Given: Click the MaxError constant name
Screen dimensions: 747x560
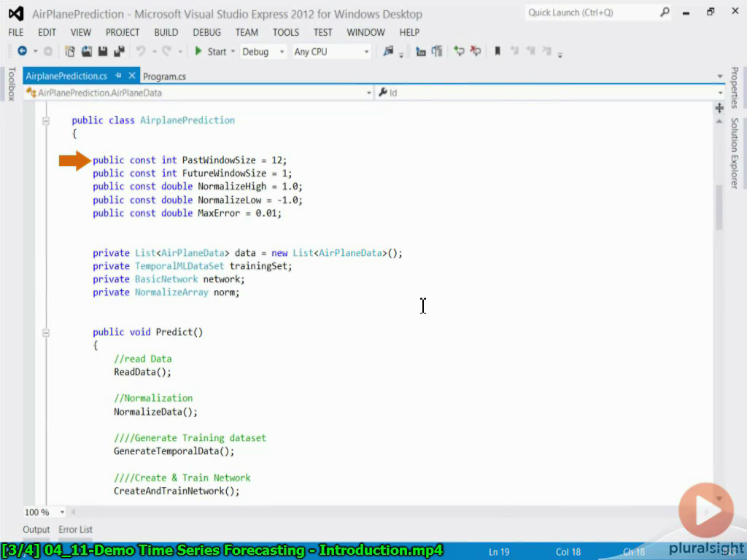Looking at the screenshot, I should pos(219,213).
